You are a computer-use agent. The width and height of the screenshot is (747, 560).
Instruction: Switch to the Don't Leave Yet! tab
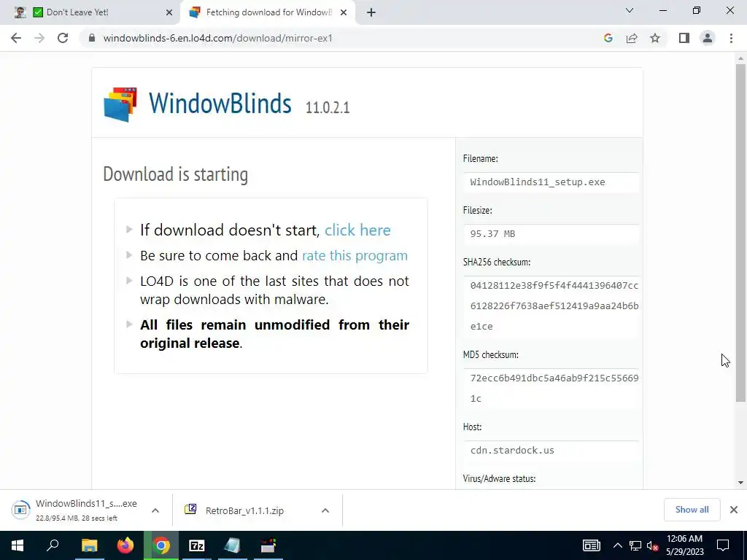pos(90,12)
